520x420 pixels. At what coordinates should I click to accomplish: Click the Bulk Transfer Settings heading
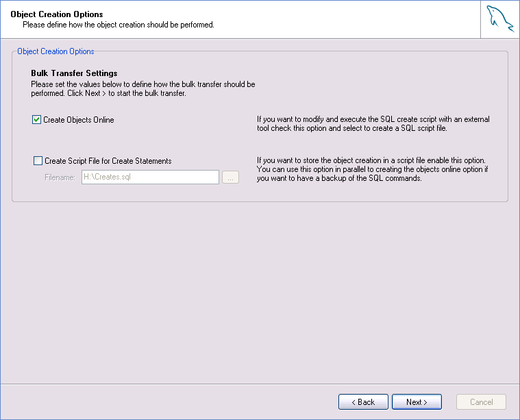coord(74,73)
